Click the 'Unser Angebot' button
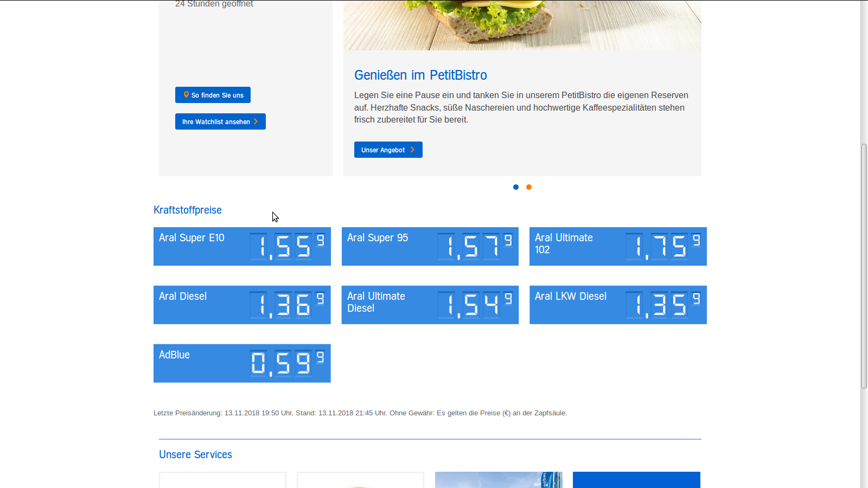 click(x=388, y=150)
